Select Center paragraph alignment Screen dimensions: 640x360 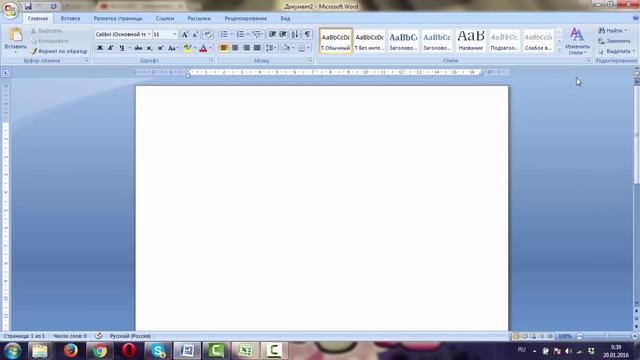coord(235,48)
